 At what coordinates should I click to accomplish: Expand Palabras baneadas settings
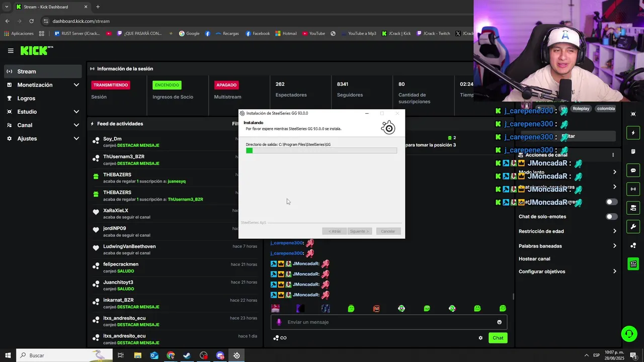(x=567, y=246)
